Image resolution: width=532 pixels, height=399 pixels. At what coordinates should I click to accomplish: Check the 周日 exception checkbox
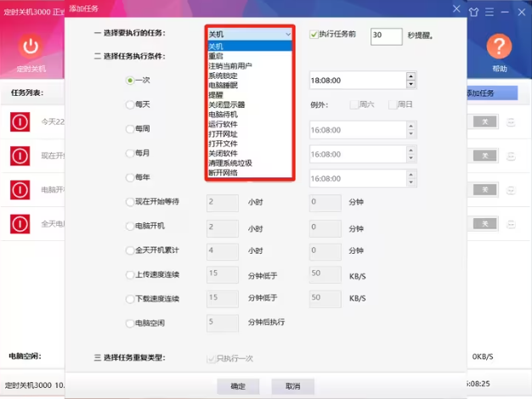pos(393,104)
